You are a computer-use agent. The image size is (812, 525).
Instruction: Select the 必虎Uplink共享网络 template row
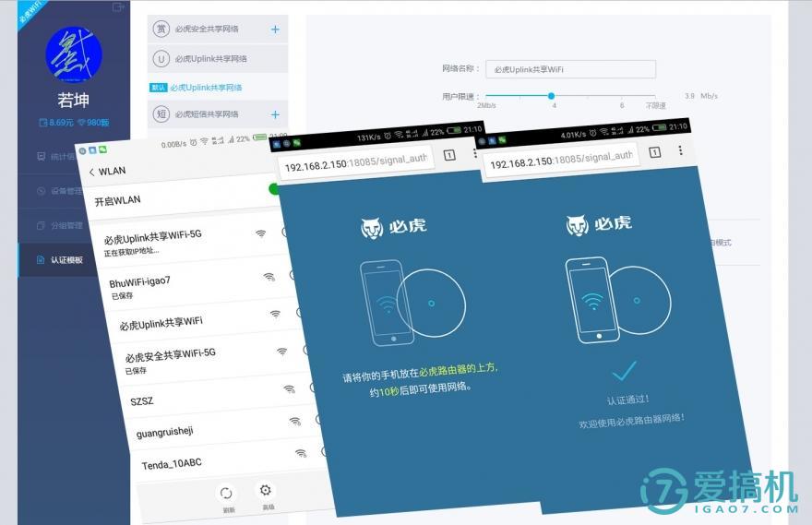(218, 58)
